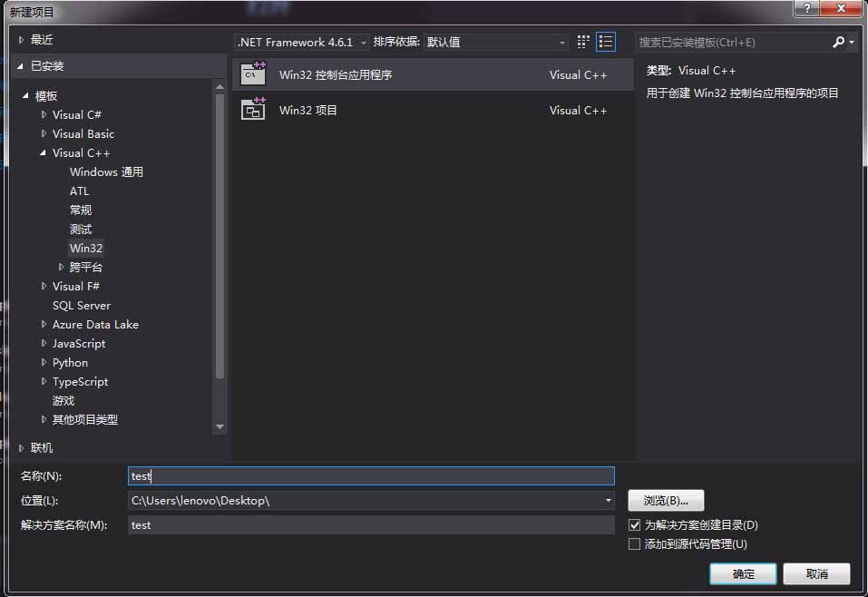Open the search options dropdown arrow
The image size is (868, 597).
tap(852, 42)
